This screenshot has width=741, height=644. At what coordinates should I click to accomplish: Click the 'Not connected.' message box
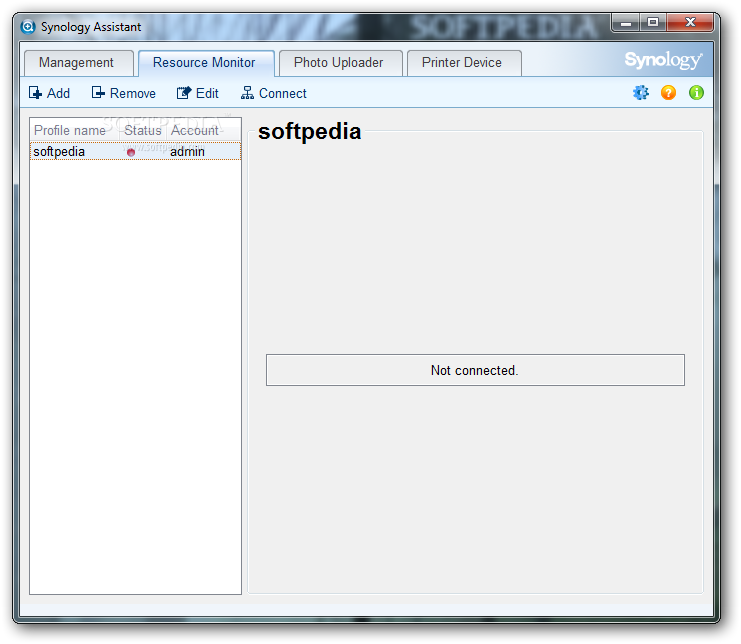tap(475, 370)
